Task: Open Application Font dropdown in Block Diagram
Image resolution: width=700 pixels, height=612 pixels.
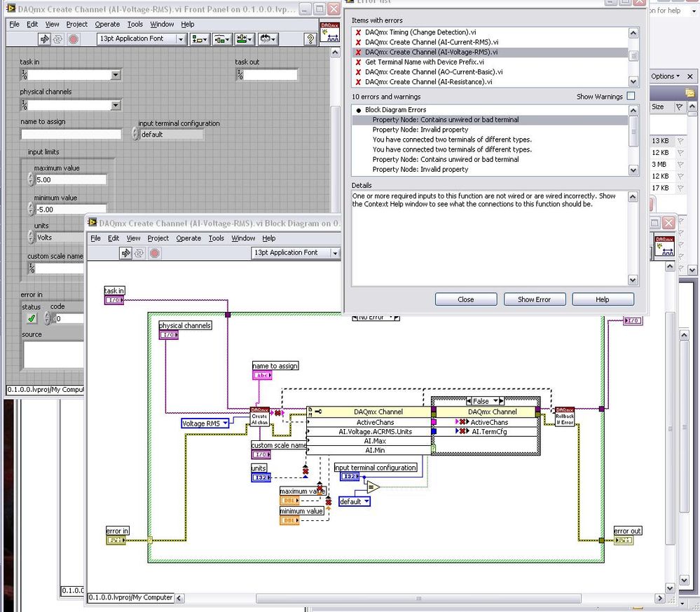Action: tap(335, 253)
